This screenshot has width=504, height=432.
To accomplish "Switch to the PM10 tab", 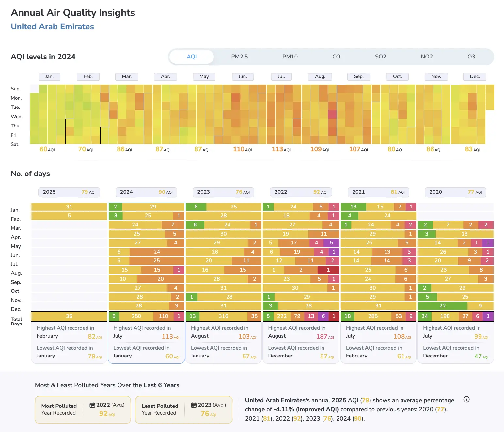I will coord(290,57).
